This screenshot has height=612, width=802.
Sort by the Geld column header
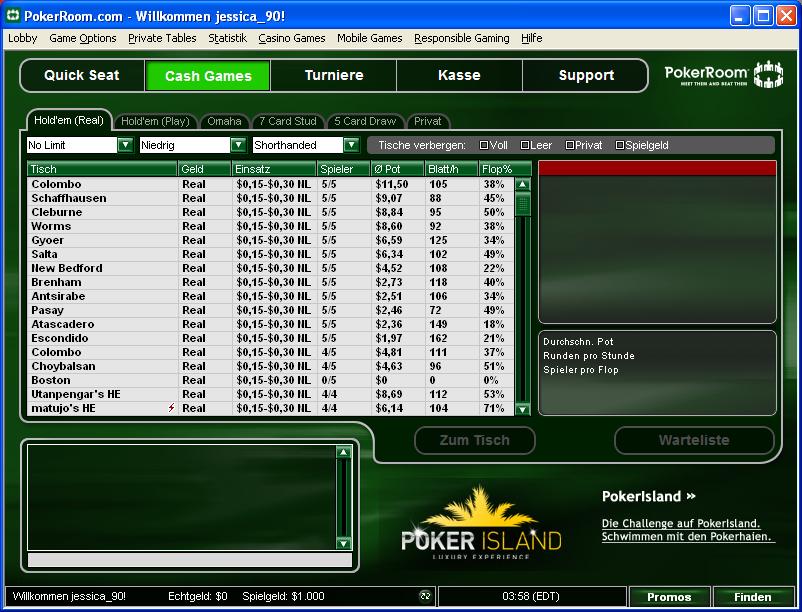(204, 169)
